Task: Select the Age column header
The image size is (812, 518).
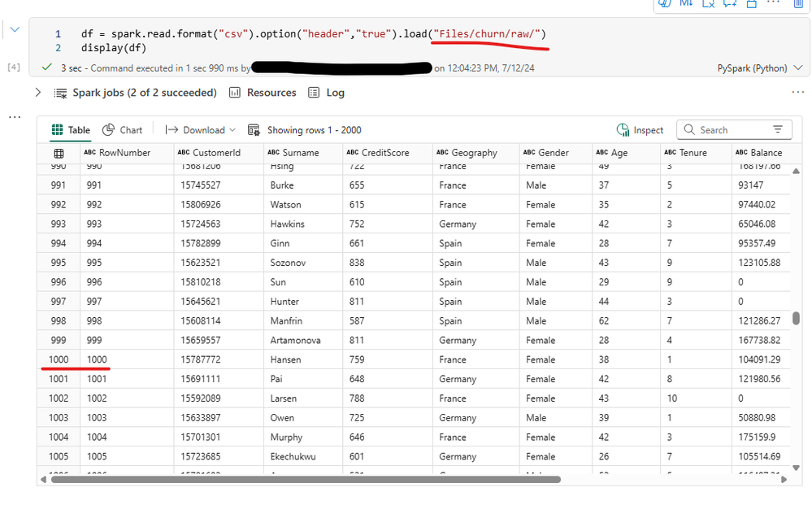Action: (626, 153)
